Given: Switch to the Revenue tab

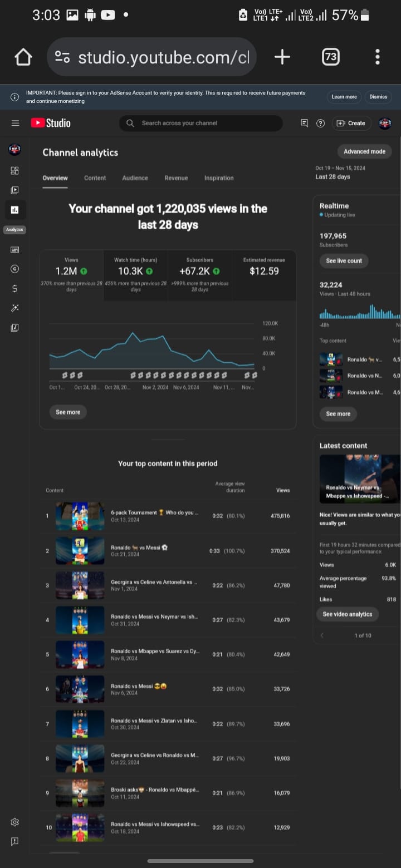Looking at the screenshot, I should (176, 178).
